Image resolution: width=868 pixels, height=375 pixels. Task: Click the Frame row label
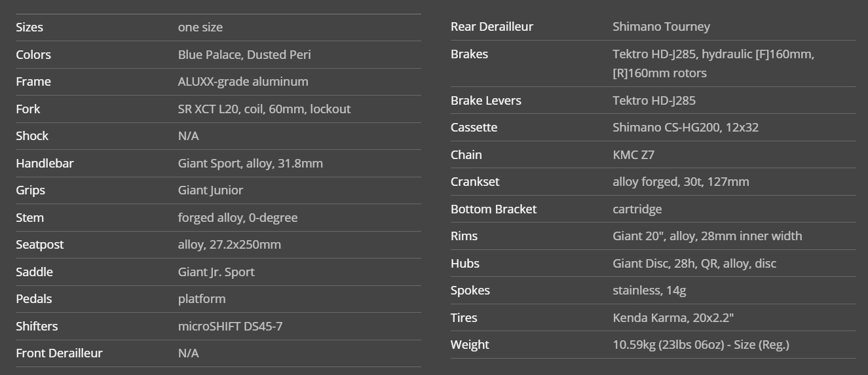pyautogui.click(x=33, y=82)
